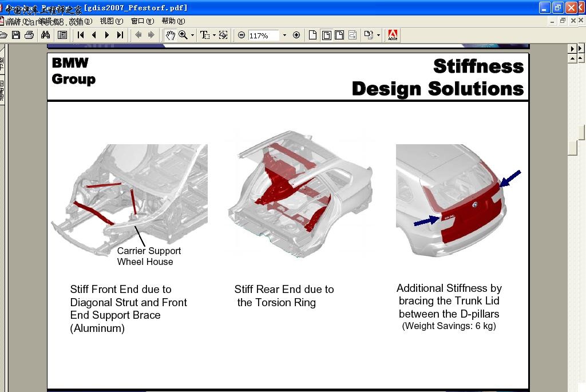Screen dimensions: 586x392
Task: Click the Open file folder icon
Action: 3,35
